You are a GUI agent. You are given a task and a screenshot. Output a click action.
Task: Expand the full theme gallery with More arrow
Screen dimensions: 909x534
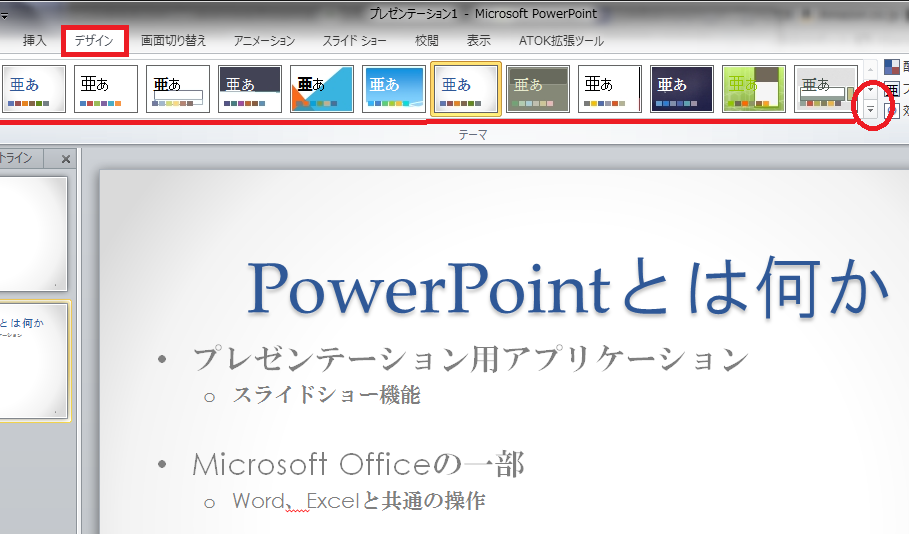[x=870, y=109]
